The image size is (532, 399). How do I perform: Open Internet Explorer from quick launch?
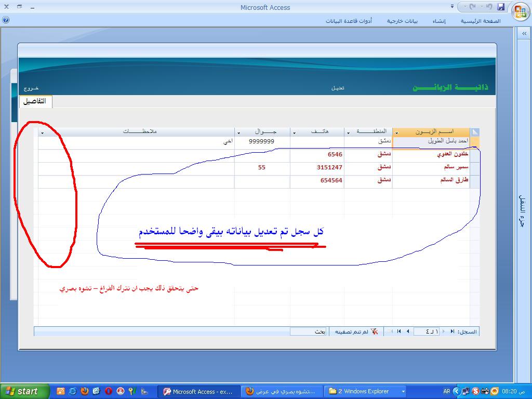tap(72, 391)
